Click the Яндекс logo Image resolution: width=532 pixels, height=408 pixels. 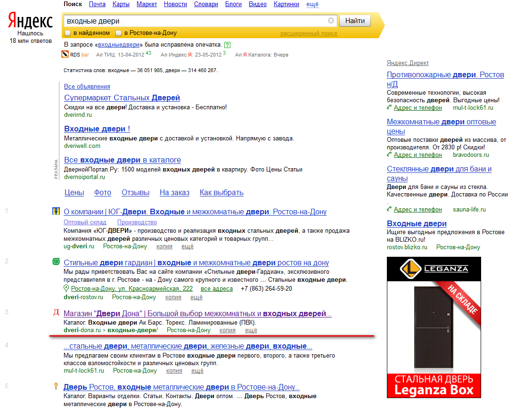point(30,20)
